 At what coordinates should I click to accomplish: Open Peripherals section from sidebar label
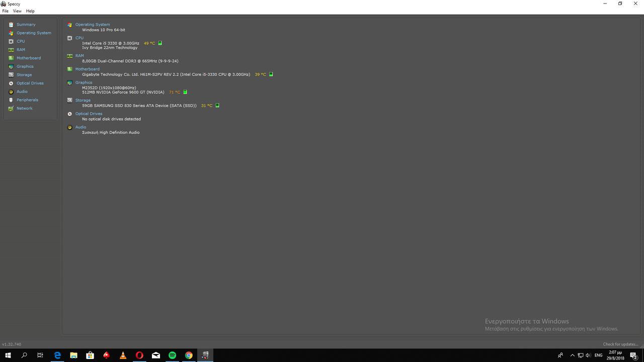(27, 100)
